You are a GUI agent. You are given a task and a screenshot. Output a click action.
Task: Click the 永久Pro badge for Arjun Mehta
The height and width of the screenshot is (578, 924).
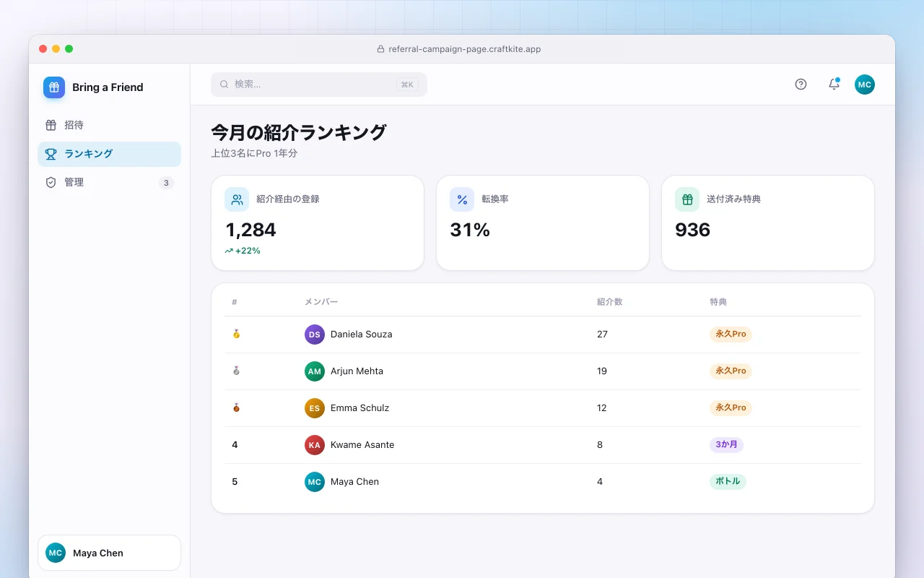pyautogui.click(x=731, y=371)
